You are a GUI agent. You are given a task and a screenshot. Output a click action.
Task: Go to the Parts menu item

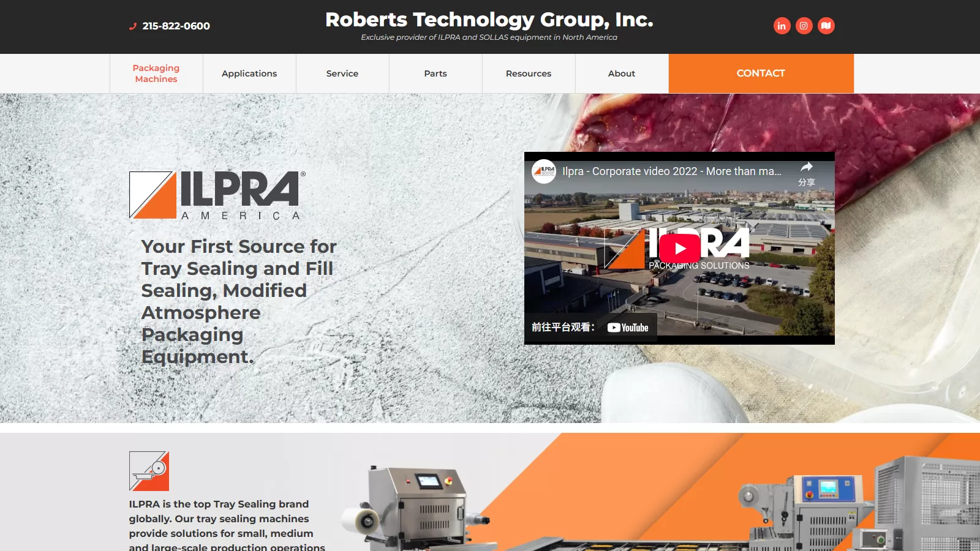(x=435, y=73)
